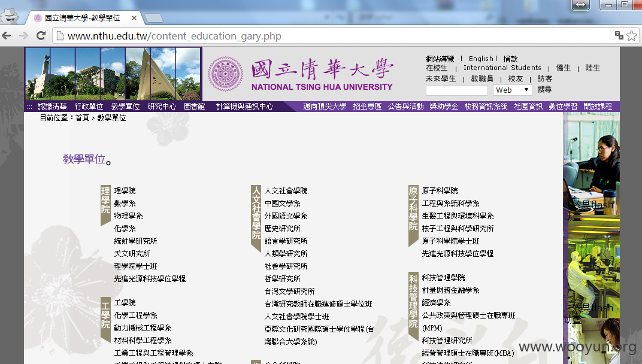Click 首頁 in breadcrumb
Image resolution: width=642 pixels, height=364 pixels.
(x=82, y=118)
